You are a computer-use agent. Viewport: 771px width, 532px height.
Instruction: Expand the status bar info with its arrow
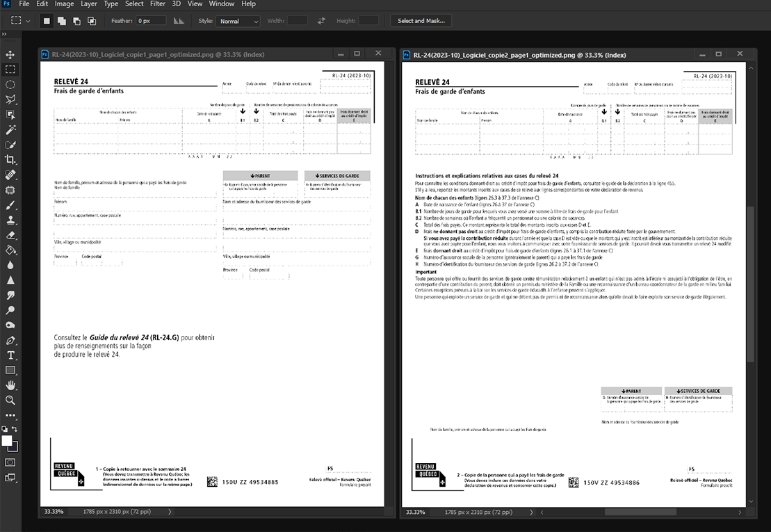pos(169,512)
